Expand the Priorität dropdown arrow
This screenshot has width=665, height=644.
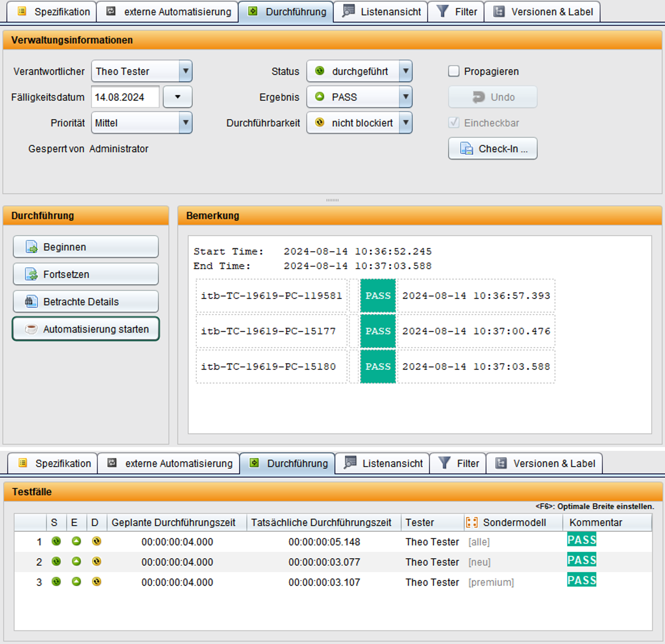click(x=185, y=122)
